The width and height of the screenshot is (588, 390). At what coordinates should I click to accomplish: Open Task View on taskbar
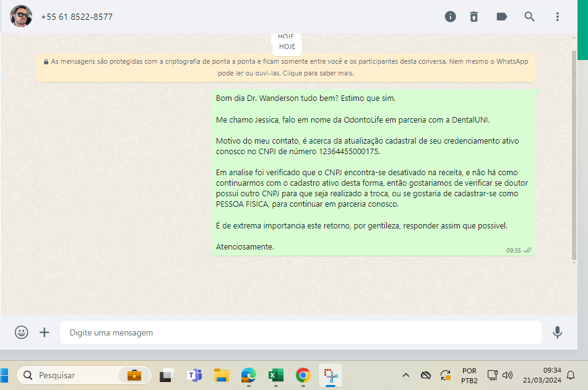(167, 375)
